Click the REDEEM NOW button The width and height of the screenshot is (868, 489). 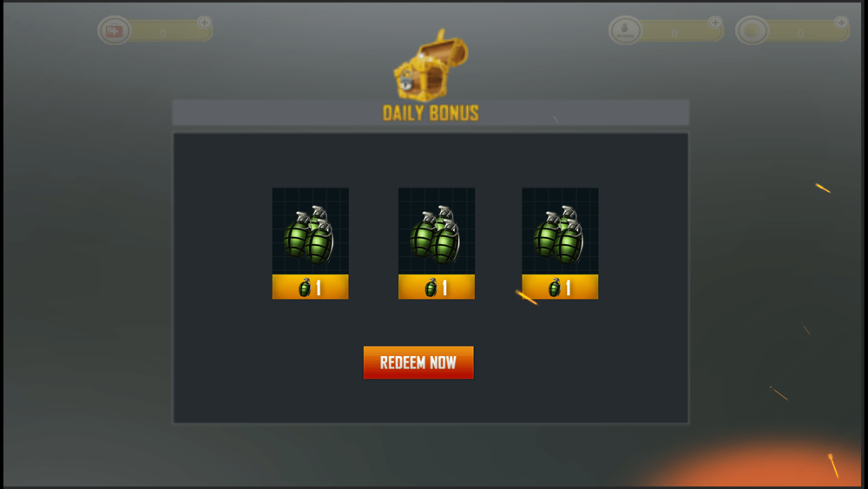pos(418,363)
